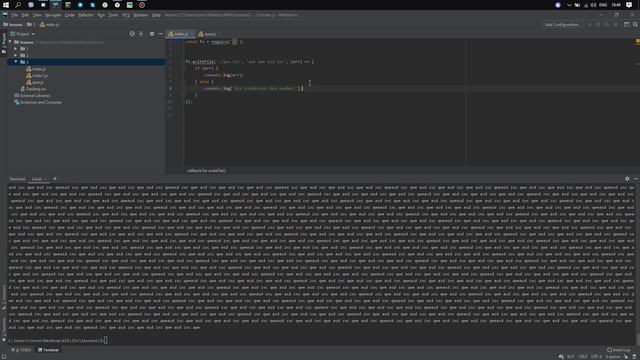
Task: Open the File menu
Action: pos(14,15)
